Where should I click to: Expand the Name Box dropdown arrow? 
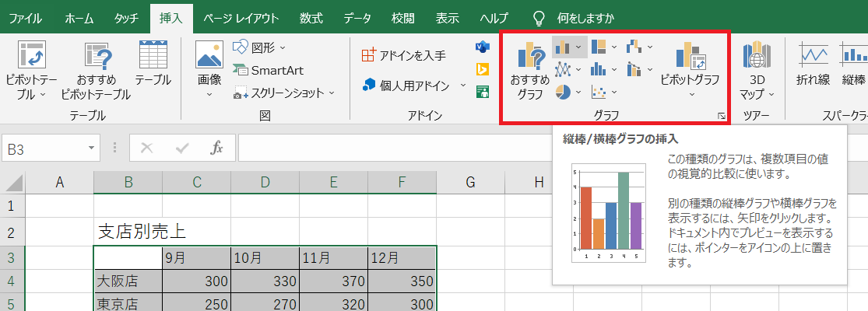(x=91, y=148)
